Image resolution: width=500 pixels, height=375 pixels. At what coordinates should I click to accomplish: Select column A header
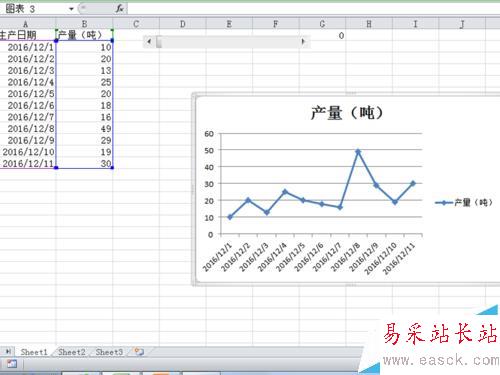click(x=25, y=24)
